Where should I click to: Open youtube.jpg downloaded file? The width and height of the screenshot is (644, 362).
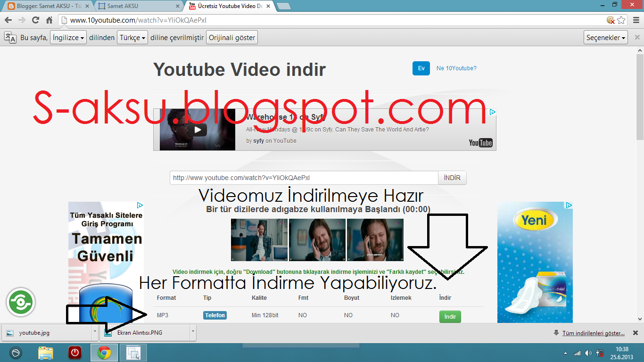click(47, 332)
